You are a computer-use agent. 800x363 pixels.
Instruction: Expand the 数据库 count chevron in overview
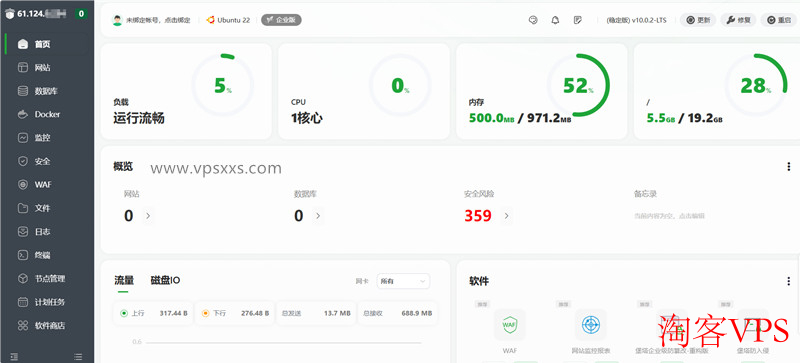(318, 216)
